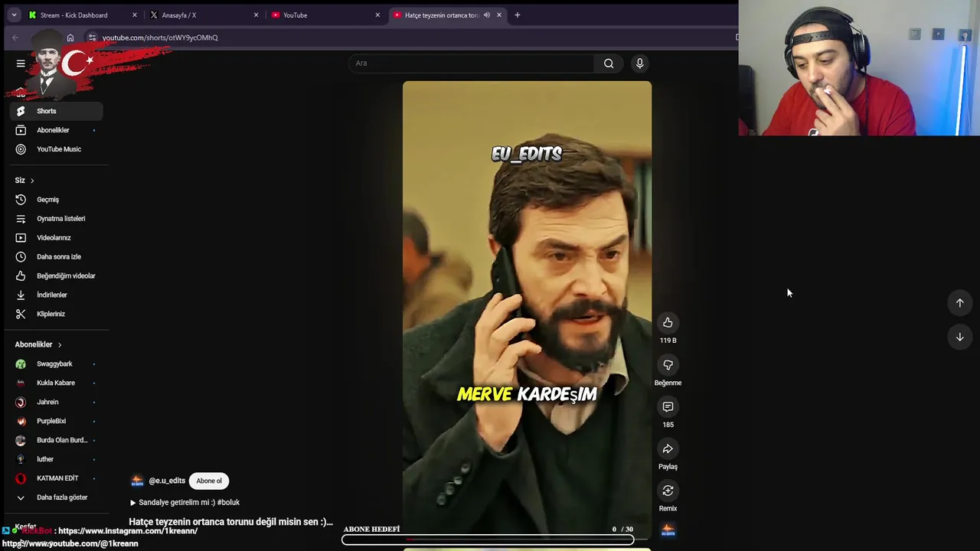Open Burda Olan Burd... channel subscription

click(x=57, y=440)
